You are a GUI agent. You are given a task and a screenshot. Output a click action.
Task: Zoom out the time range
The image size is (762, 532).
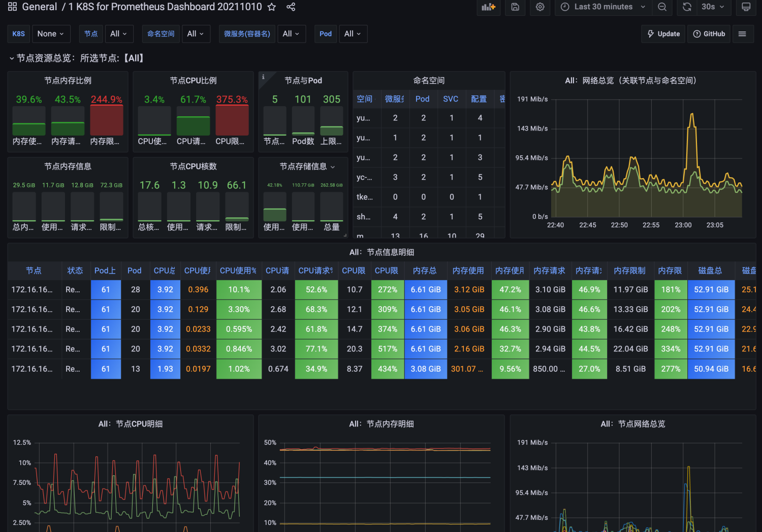click(x=662, y=7)
